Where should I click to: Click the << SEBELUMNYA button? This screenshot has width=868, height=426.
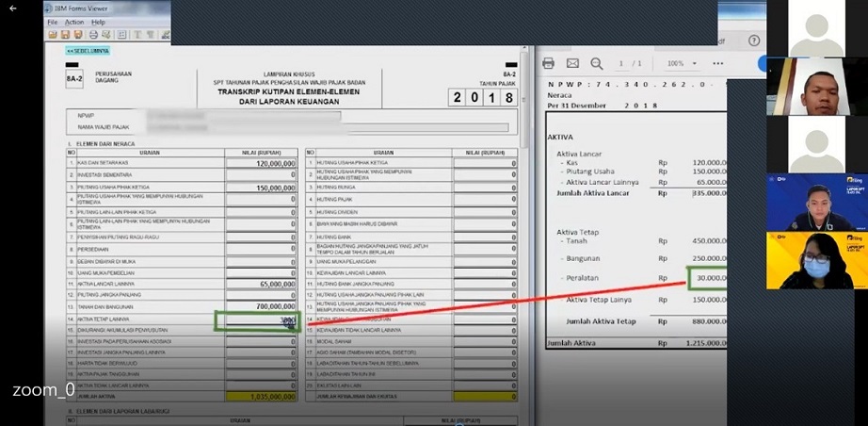(x=88, y=51)
